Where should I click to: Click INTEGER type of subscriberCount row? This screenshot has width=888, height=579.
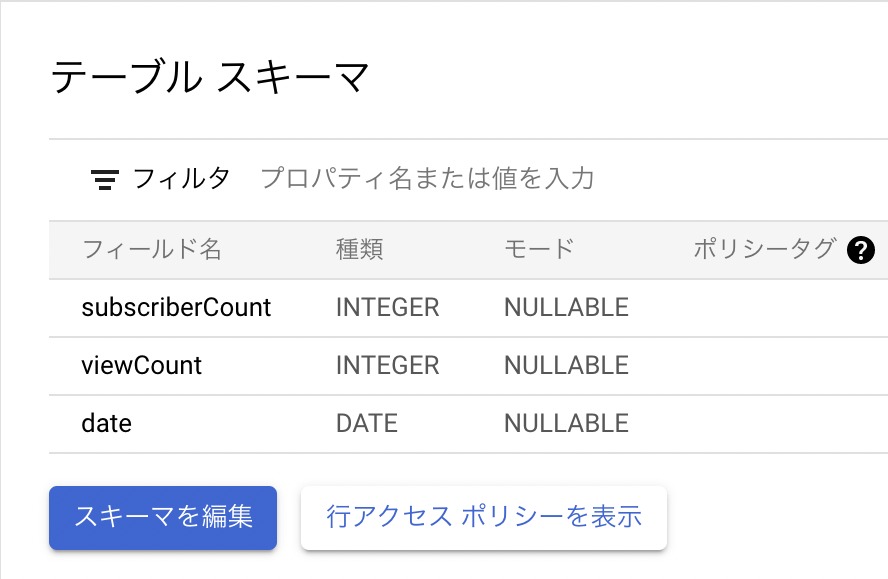387,308
